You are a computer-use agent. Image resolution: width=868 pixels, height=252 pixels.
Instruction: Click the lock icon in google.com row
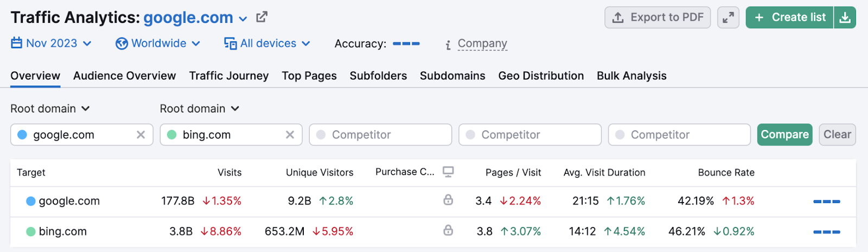[448, 200]
